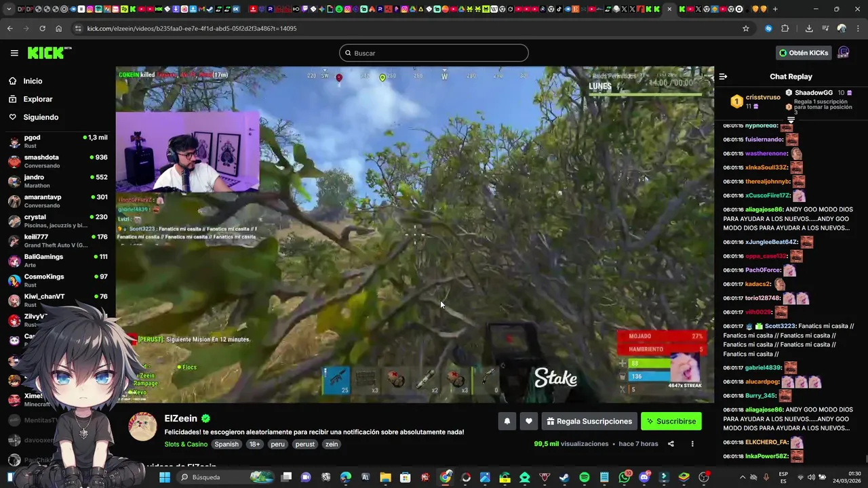
Task: Click the Windows taskbar Búsqueda search box
Action: [x=227, y=477]
